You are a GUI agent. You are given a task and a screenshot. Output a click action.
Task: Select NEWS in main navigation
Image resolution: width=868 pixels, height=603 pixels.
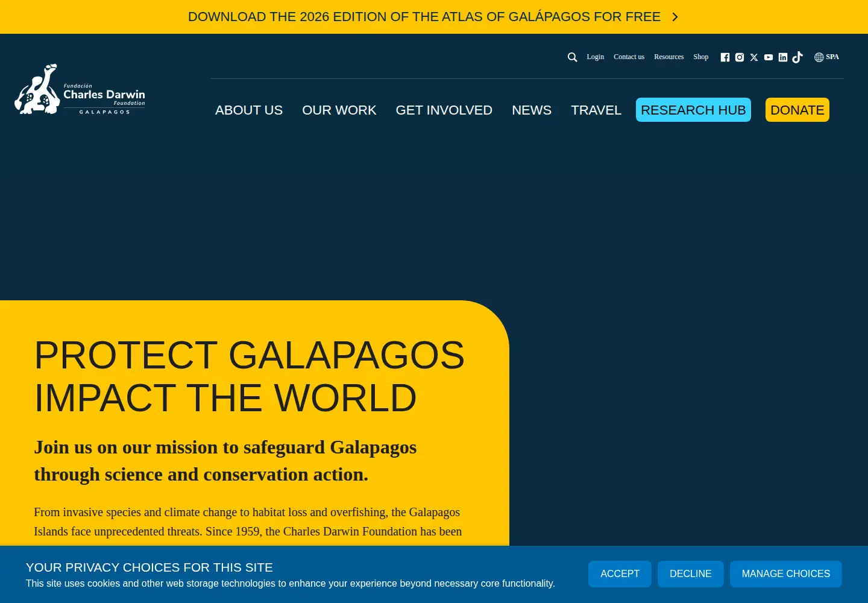point(532,110)
